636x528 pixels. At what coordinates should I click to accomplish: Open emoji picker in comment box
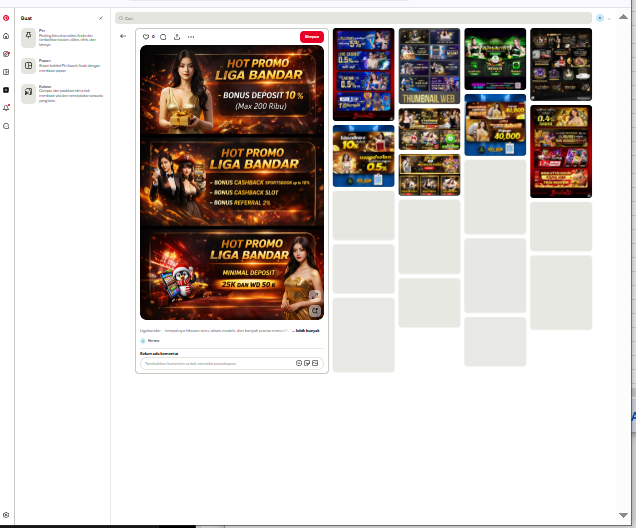(299, 363)
